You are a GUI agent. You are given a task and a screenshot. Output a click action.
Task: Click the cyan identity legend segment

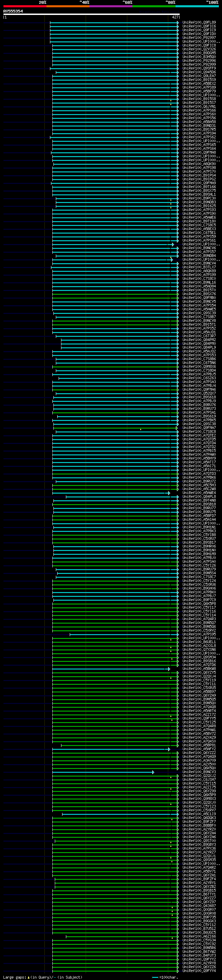pyautogui.click(x=197, y=6)
